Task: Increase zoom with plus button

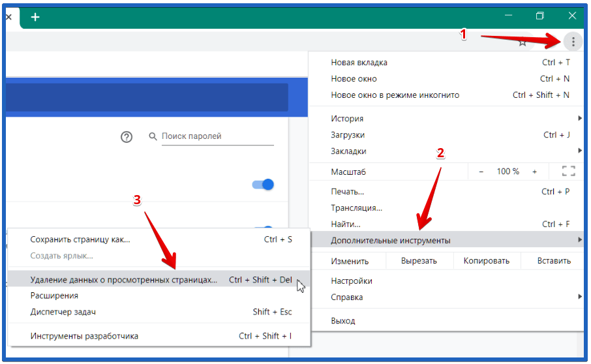Action: [534, 172]
